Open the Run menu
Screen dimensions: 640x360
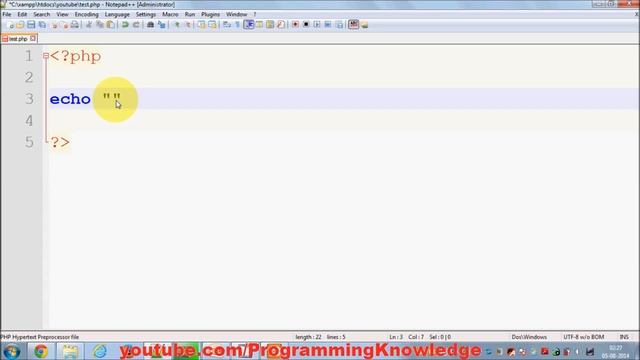click(x=190, y=14)
